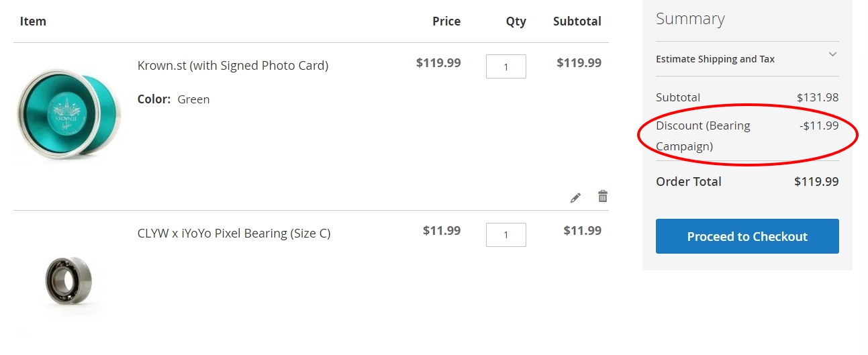
Task: Click the Price column header
Action: [446, 21]
